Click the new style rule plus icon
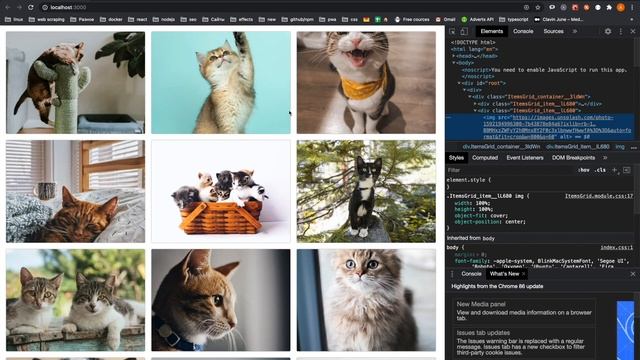The image size is (640, 360). coord(614,170)
